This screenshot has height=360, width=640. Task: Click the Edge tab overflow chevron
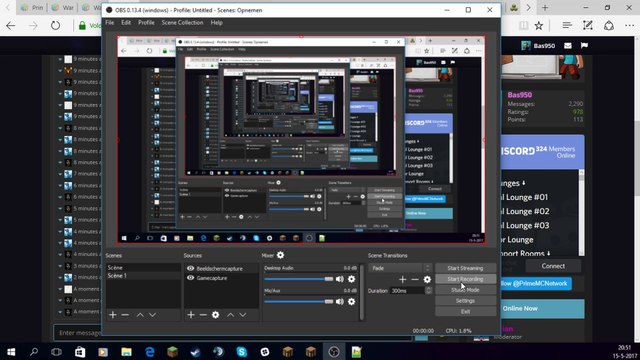pyautogui.click(x=528, y=8)
